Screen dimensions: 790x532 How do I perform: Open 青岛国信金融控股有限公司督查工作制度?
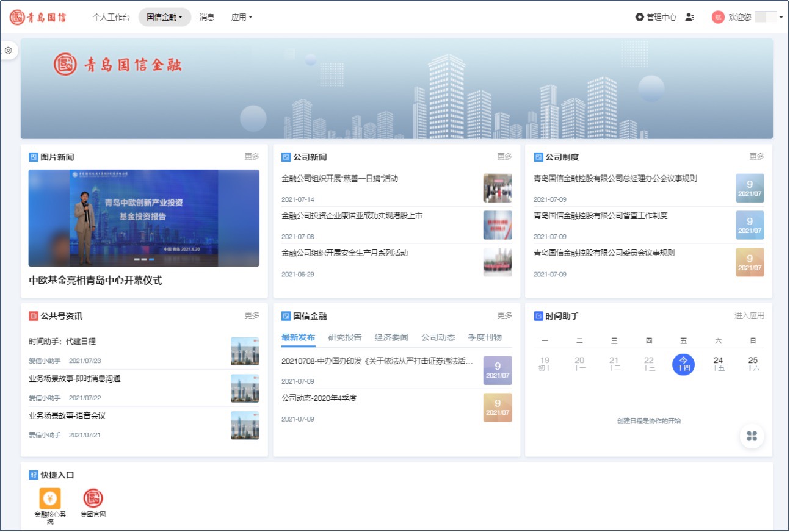(601, 215)
